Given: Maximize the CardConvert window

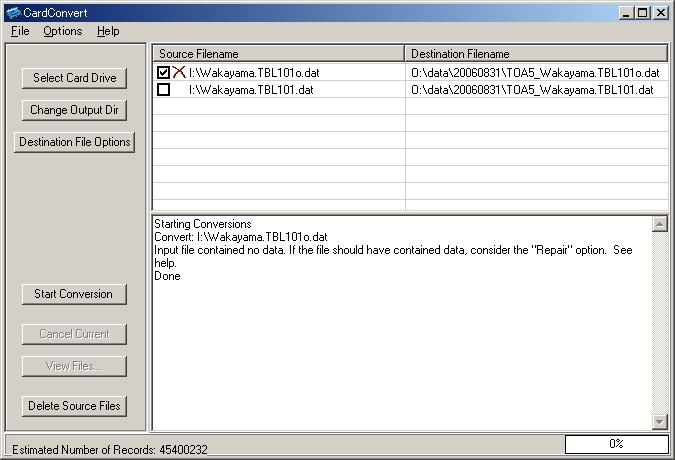Looking at the screenshot, I should 642,13.
